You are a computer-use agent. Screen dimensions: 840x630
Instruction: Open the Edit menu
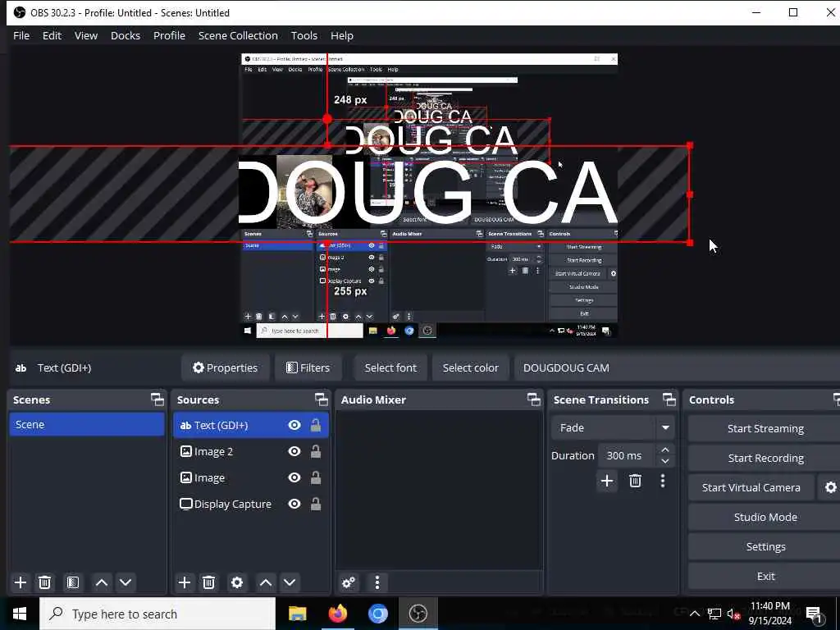coord(52,35)
